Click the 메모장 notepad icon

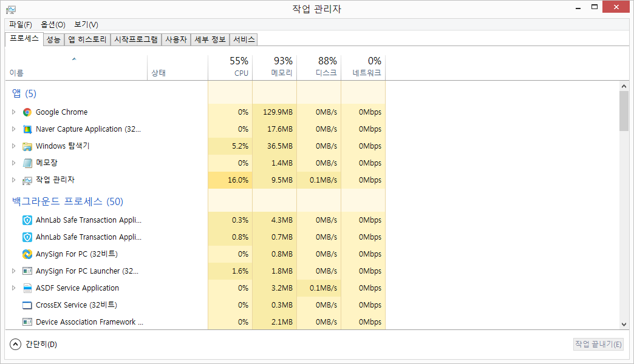click(27, 163)
